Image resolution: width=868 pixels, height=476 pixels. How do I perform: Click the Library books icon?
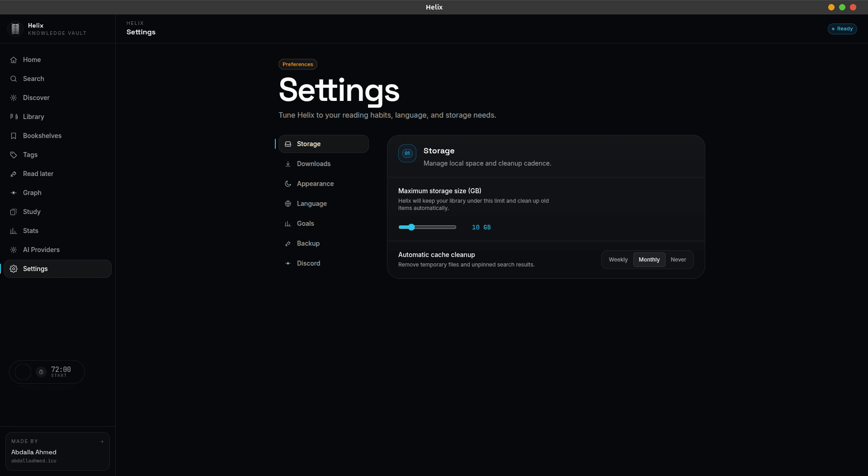[x=14, y=117]
